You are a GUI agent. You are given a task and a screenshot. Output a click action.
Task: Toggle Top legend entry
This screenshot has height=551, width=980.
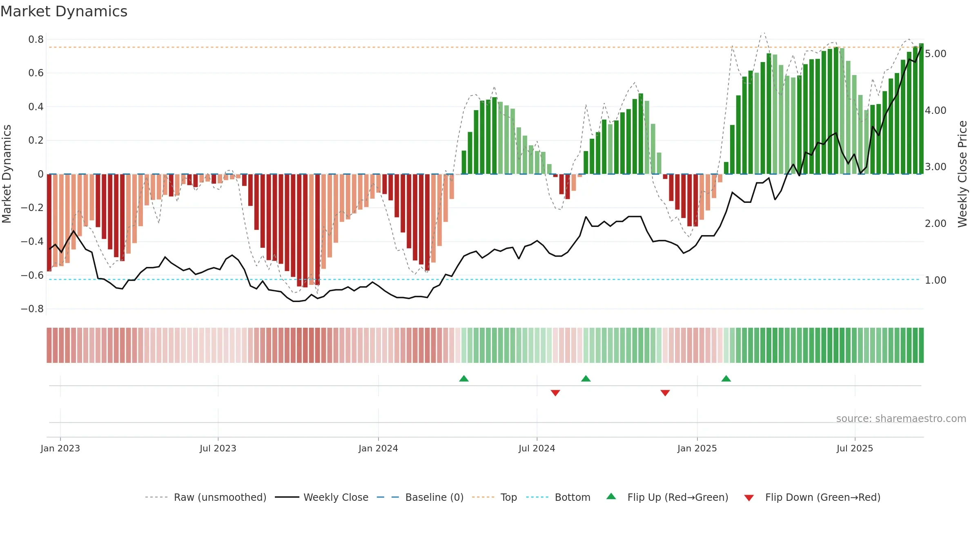494,497
